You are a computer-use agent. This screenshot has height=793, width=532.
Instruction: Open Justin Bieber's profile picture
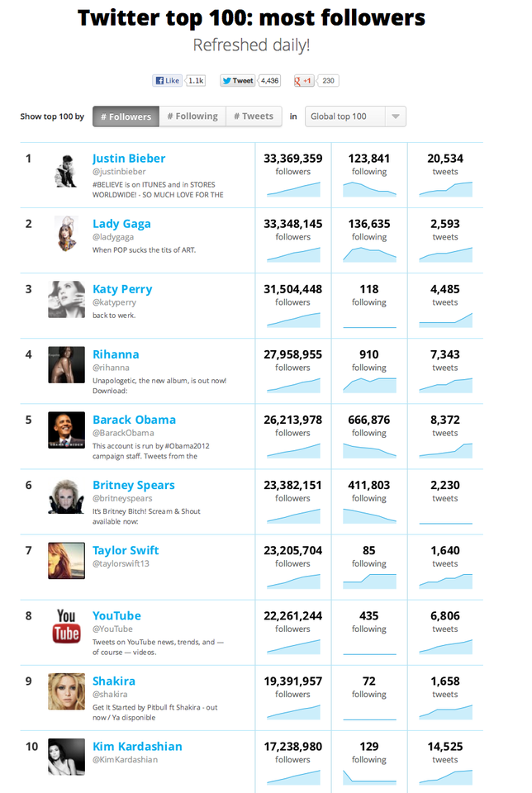(x=66, y=171)
